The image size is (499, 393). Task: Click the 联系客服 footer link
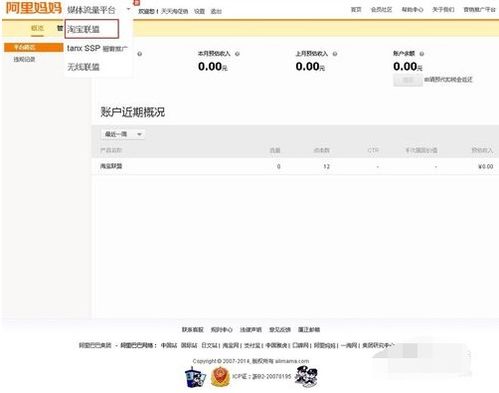coord(192,330)
